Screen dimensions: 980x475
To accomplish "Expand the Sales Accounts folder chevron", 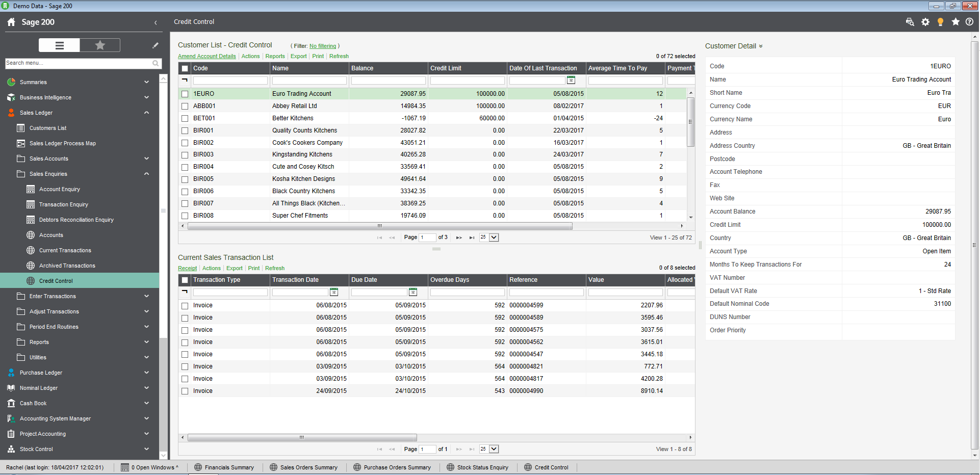I will (147, 159).
